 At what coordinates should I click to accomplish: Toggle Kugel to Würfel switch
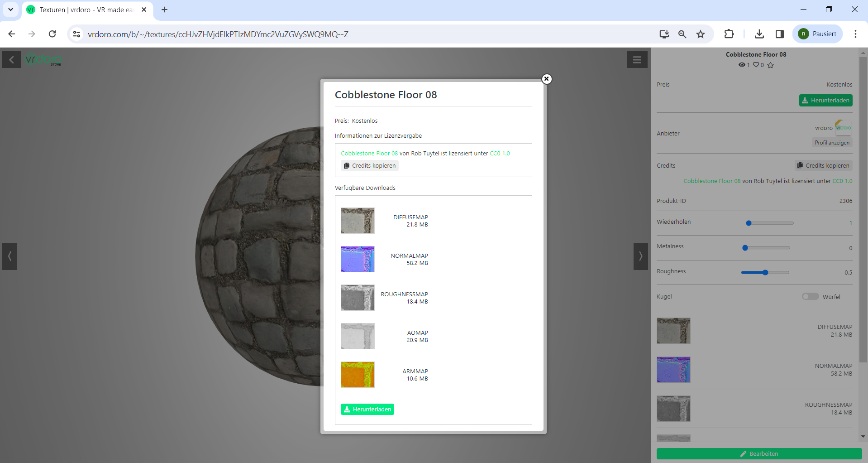coord(810,296)
